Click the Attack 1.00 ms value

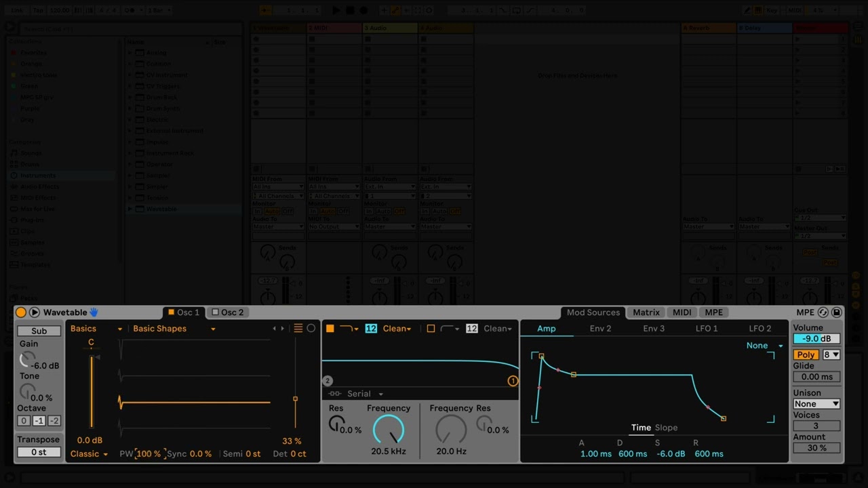(x=596, y=454)
